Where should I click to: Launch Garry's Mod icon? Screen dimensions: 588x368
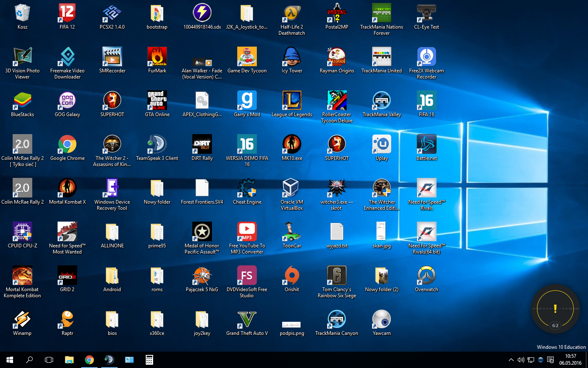click(x=247, y=101)
